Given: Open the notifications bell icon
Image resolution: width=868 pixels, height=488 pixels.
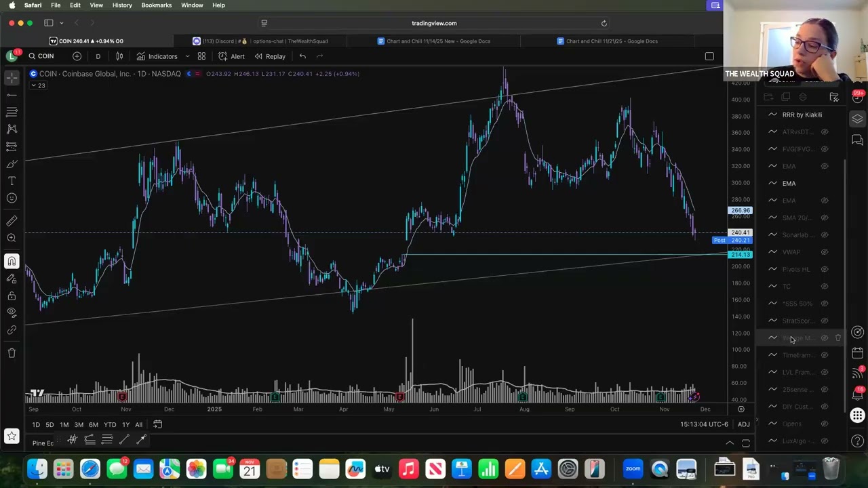Looking at the screenshot, I should click(858, 394).
